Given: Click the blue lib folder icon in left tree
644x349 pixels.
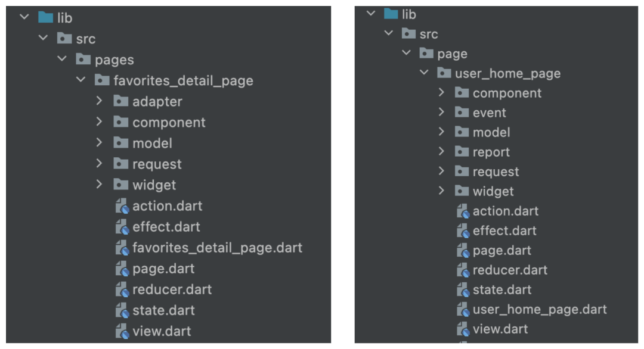Looking at the screenshot, I should [45, 17].
